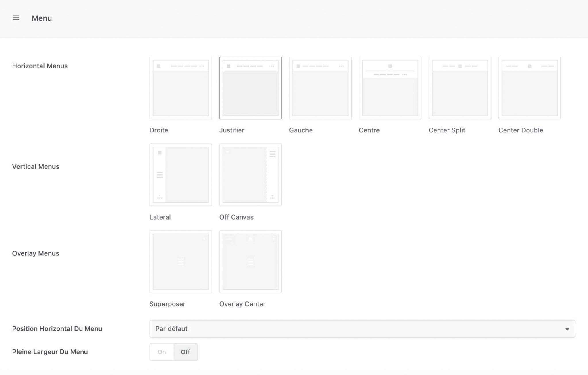Click the dropdown chevron next to Par défaut

567,329
